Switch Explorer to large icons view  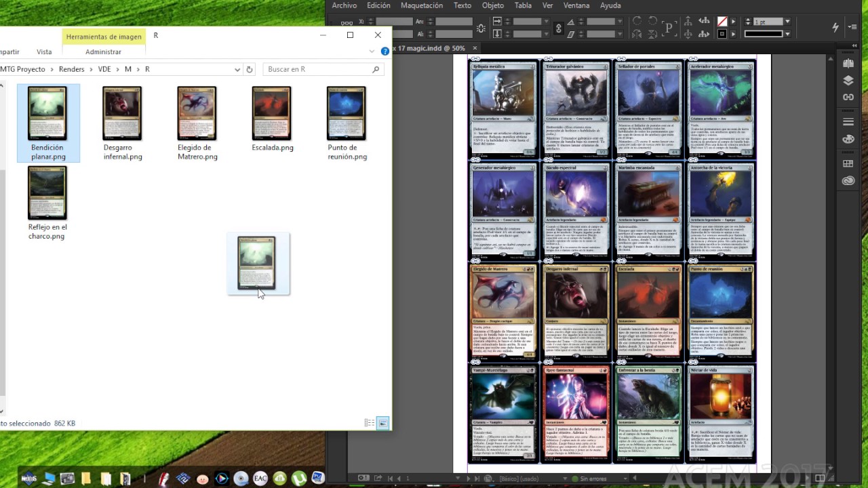[x=382, y=423]
